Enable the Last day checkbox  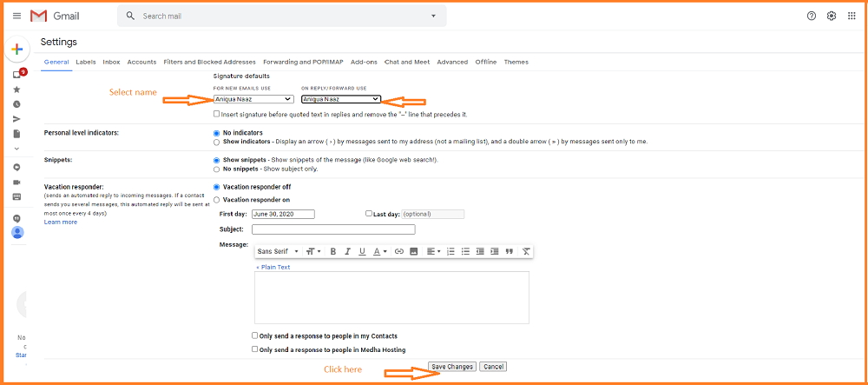369,213
